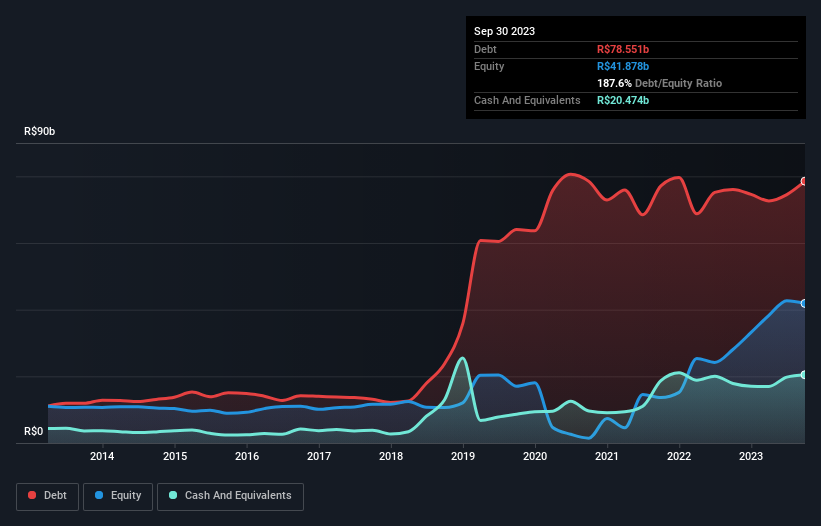This screenshot has height=526, width=821.
Task: Toggle the Debt series legend button
Action: tap(47, 496)
